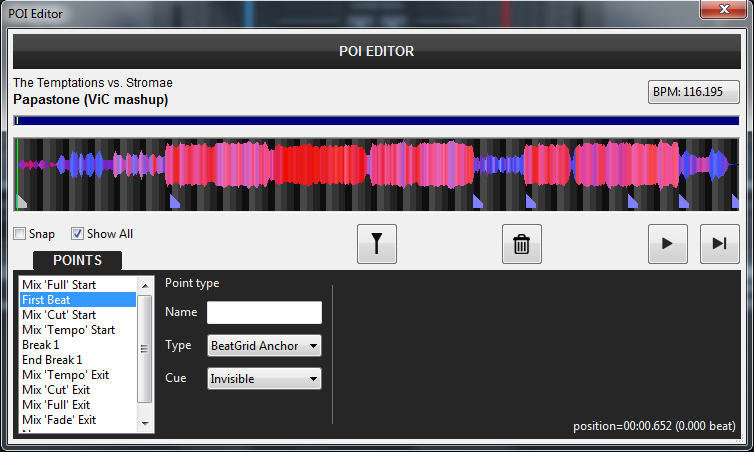Select the POINTS tab
This screenshot has width=754, height=452.
[77, 260]
